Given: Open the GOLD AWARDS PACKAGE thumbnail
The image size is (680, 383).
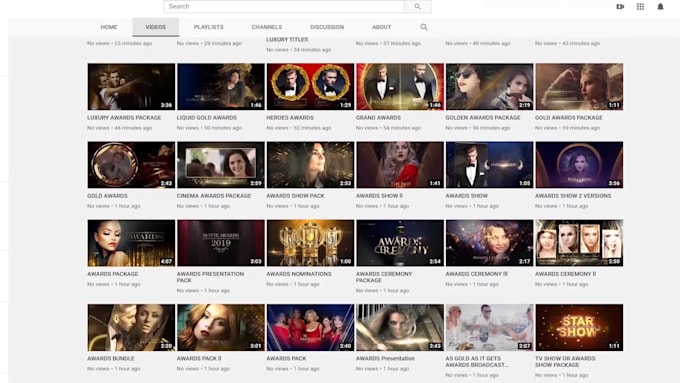Looking at the screenshot, I should pyautogui.click(x=579, y=87).
